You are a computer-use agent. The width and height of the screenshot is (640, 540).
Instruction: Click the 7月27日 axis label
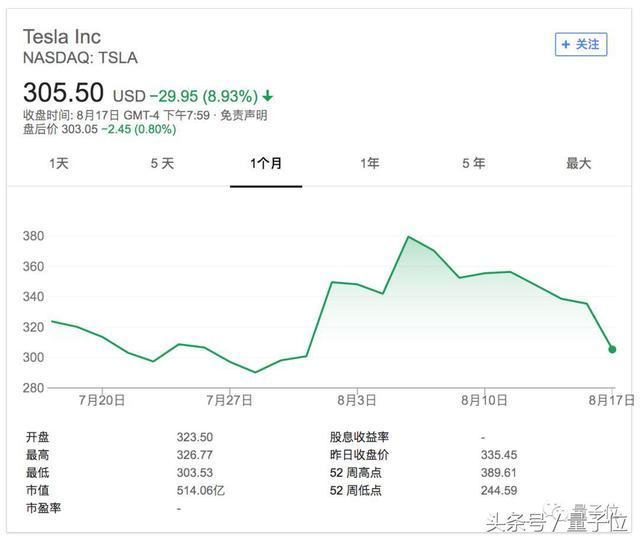[230, 400]
